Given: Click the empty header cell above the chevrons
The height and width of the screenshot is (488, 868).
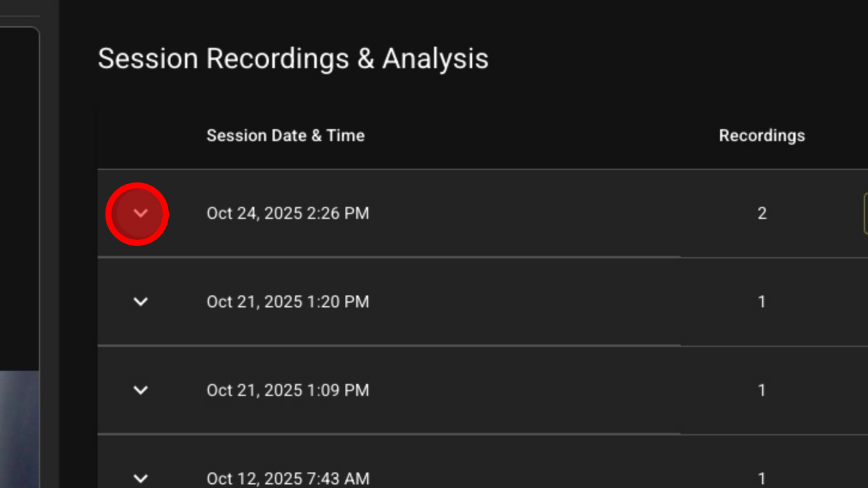Looking at the screenshot, I should pyautogui.click(x=141, y=136).
